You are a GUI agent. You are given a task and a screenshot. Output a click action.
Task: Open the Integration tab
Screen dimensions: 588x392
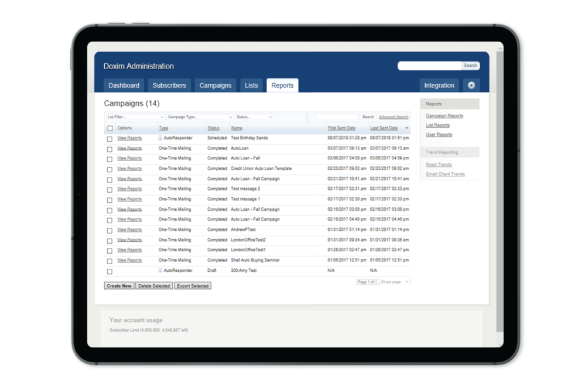[439, 85]
